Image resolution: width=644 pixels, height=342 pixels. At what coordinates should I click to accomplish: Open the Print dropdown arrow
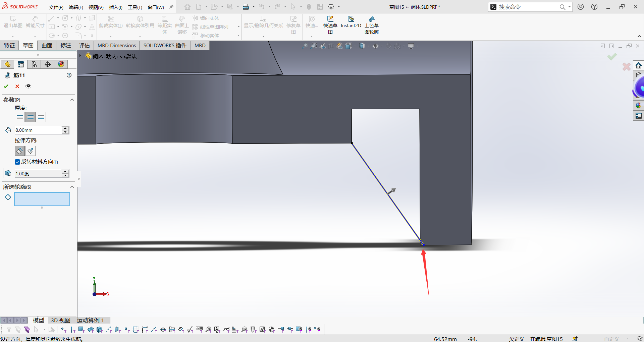click(254, 7)
